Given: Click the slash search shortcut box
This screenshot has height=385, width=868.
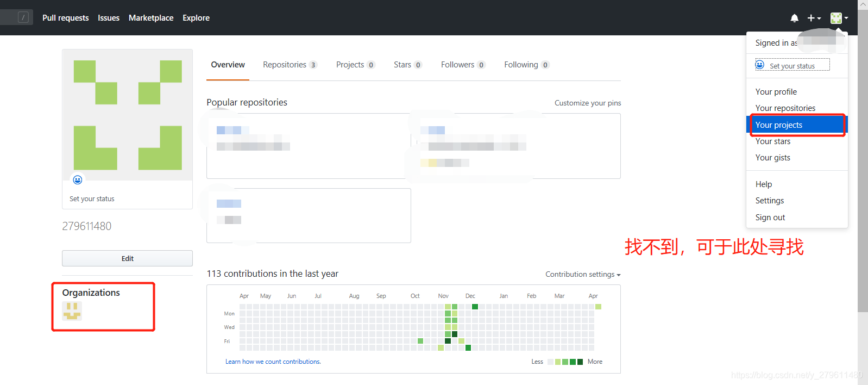Looking at the screenshot, I should (x=23, y=17).
